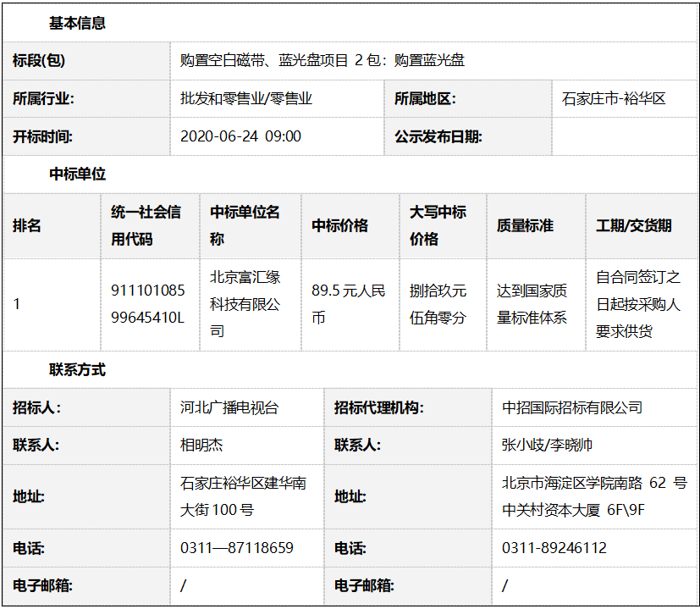Click the 中招国际招标有限公司 value
Viewport: 700px width, 609px height.
point(572,407)
